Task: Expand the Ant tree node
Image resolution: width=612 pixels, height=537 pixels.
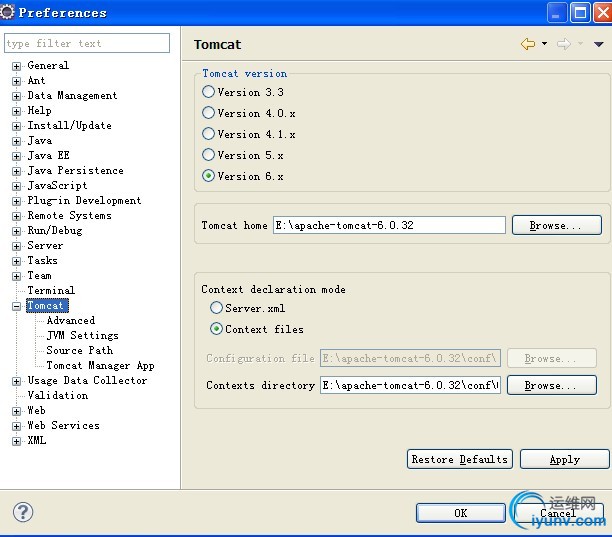Action: (16, 81)
